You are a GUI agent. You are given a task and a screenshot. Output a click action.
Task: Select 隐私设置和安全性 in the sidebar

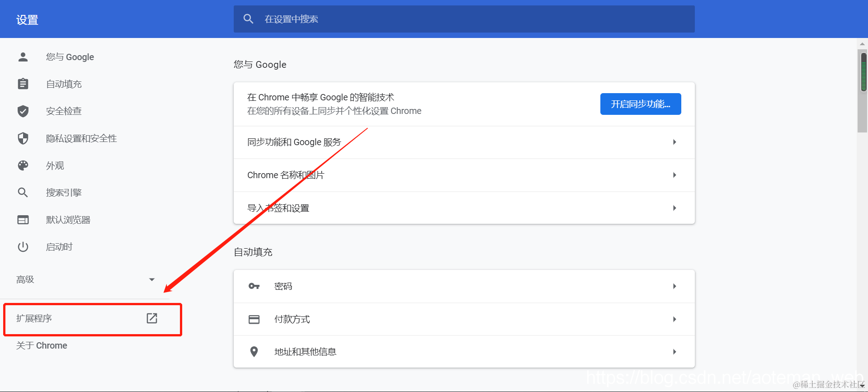[x=81, y=138]
